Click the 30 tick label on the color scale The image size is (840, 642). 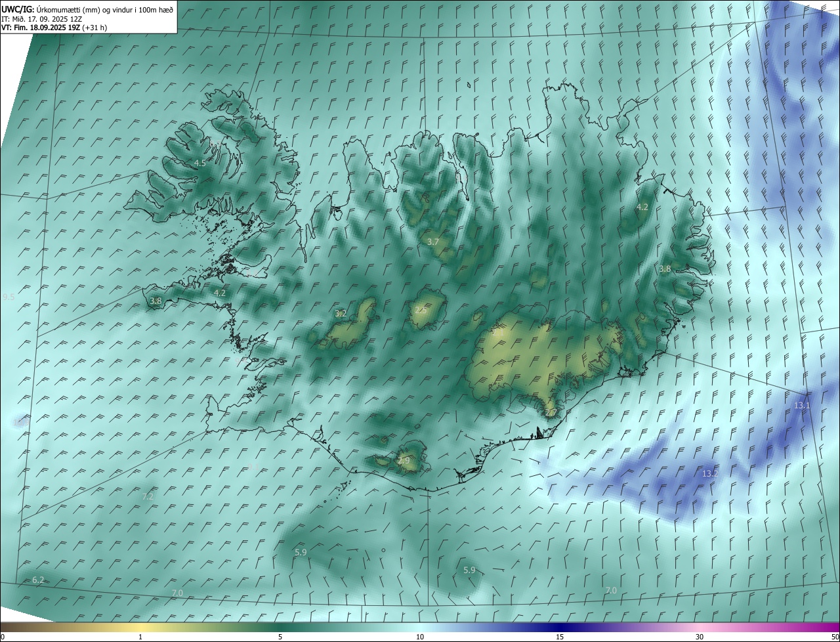tap(700, 637)
